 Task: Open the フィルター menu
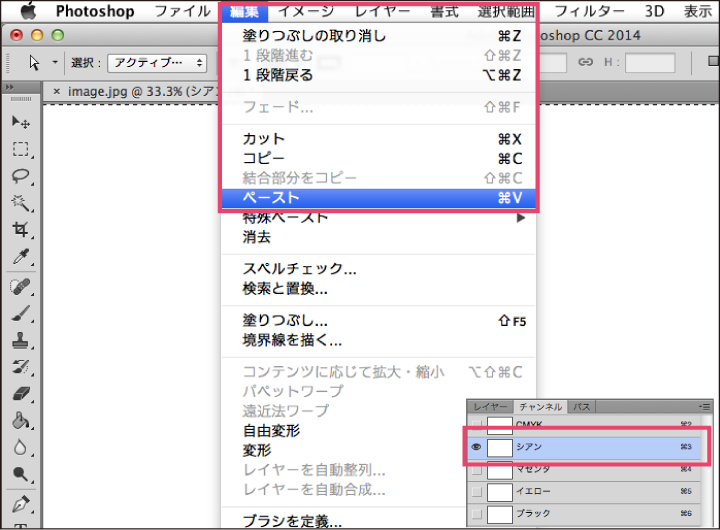(590, 11)
